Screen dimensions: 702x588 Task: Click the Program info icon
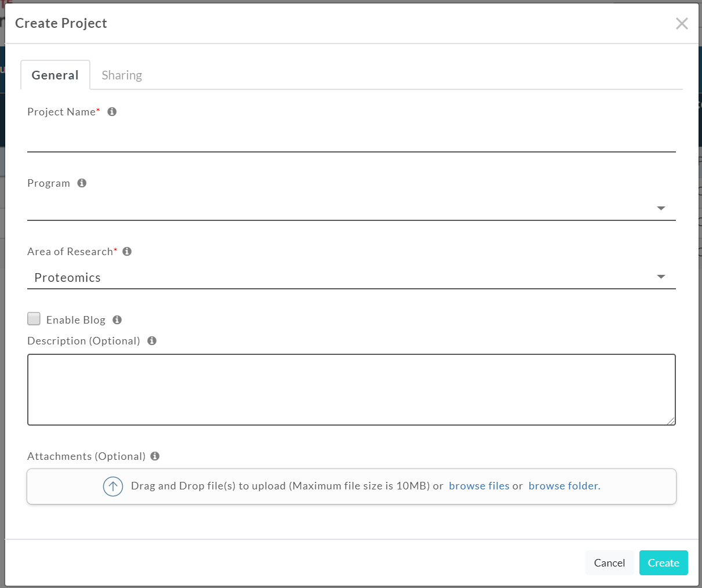point(82,183)
